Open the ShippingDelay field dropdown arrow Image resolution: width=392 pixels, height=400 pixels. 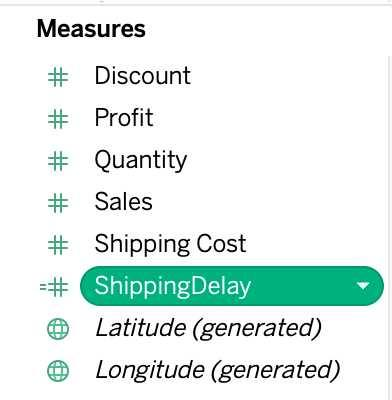(363, 286)
